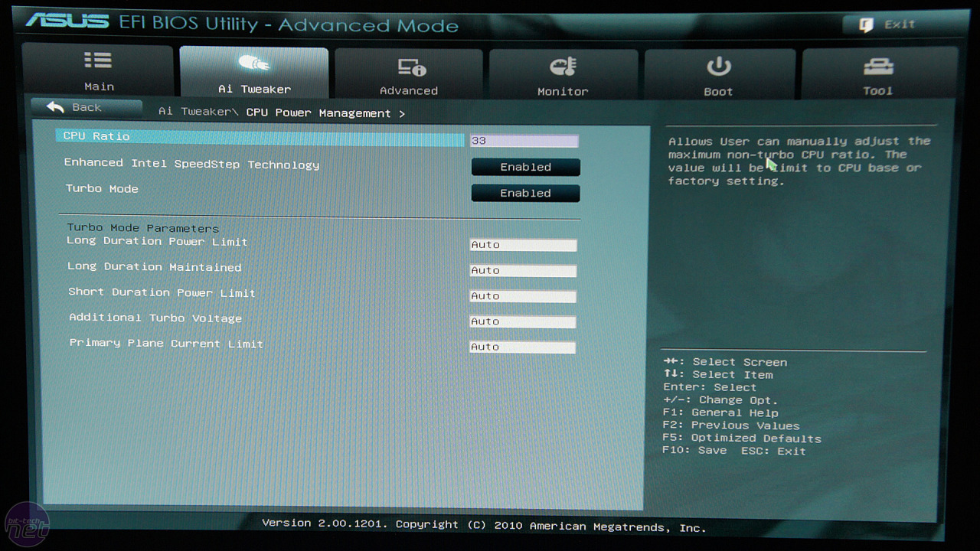This screenshot has width=980, height=551.
Task: Click the F1: General Help hint
Action: click(x=720, y=412)
